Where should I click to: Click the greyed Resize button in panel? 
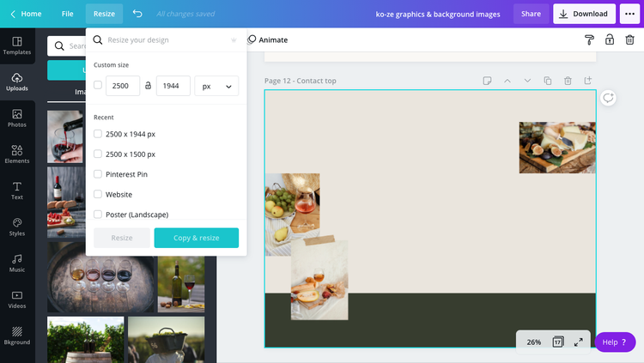click(x=122, y=238)
